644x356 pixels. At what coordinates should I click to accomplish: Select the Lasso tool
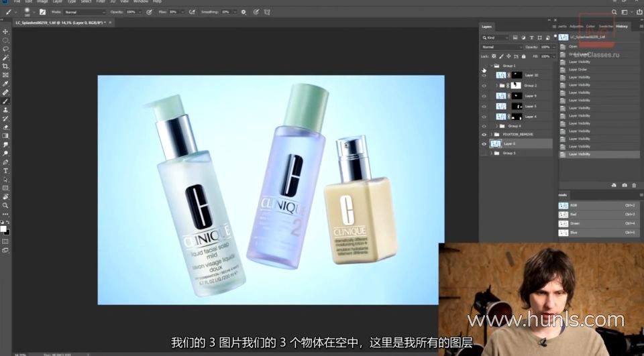[x=5, y=49]
